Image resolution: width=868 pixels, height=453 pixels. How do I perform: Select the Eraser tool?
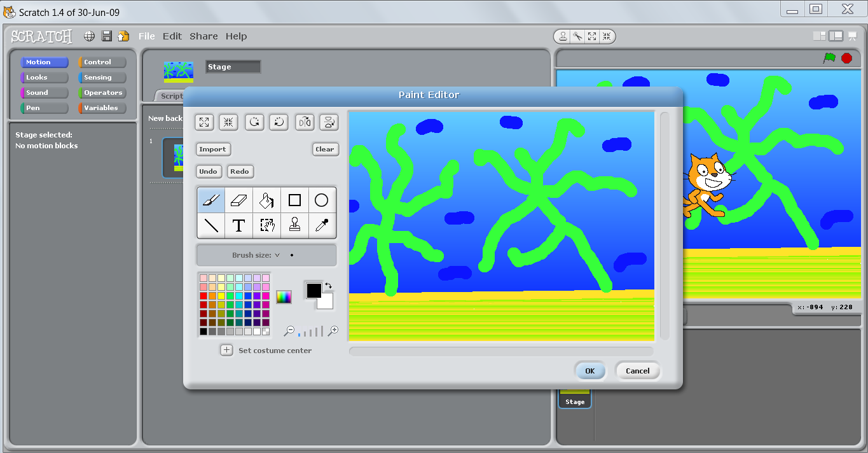(238, 200)
